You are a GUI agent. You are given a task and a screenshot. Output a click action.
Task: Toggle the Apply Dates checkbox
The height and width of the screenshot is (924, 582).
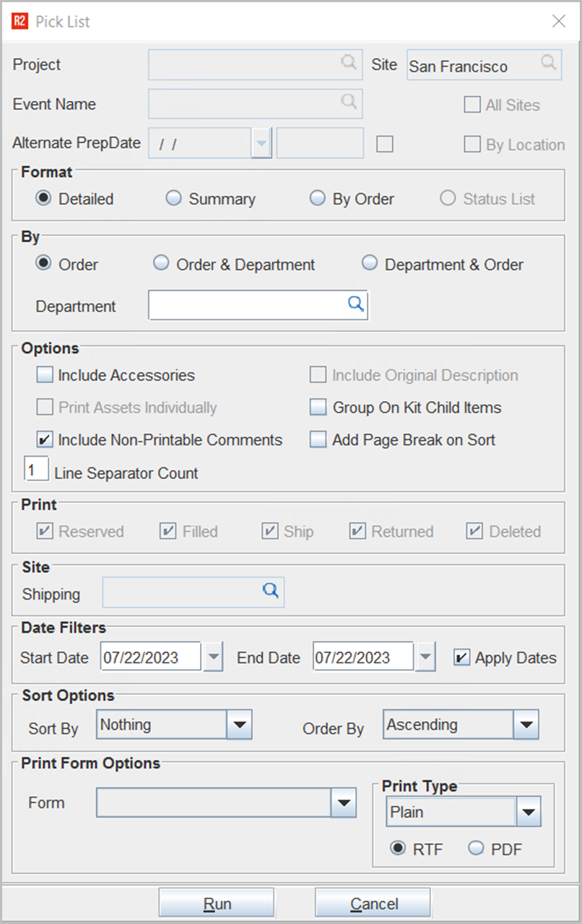tap(462, 657)
